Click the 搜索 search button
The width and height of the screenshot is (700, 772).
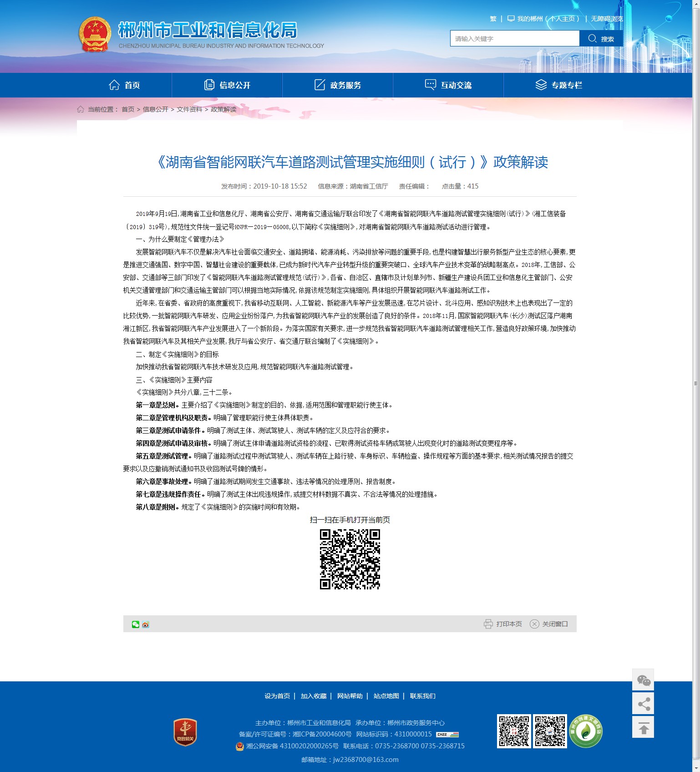click(x=601, y=39)
